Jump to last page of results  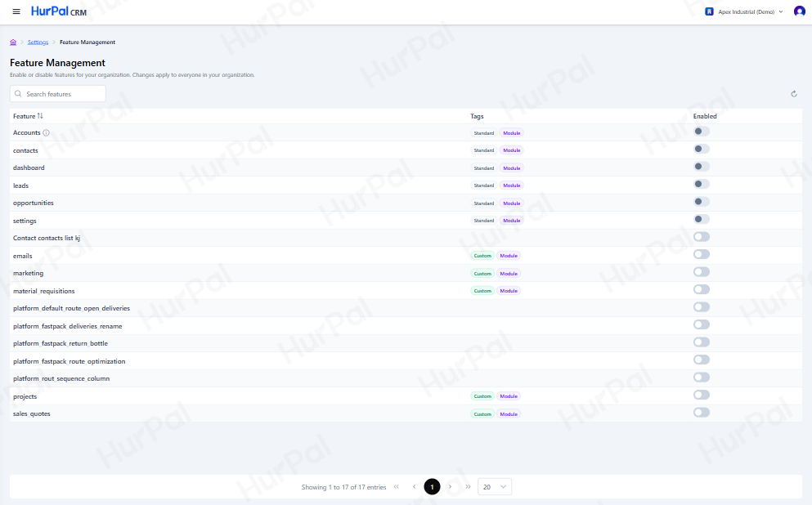pos(468,487)
